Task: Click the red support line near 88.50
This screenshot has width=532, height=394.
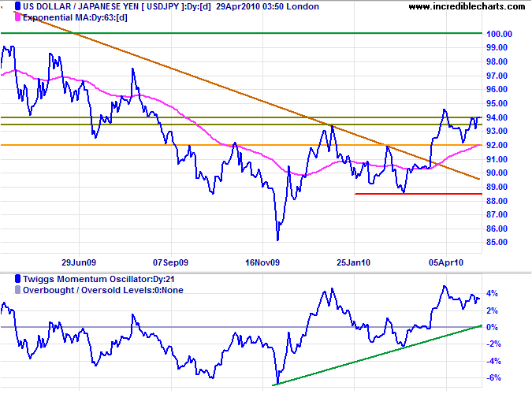Action: tap(419, 194)
